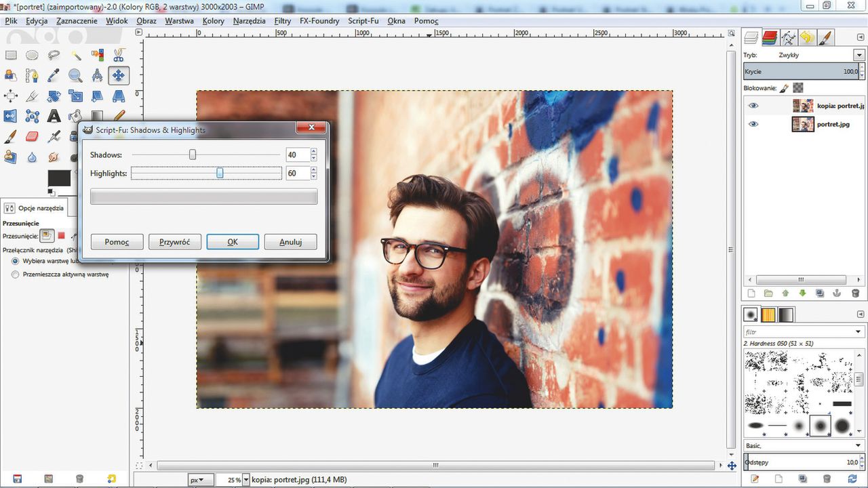Open the Filtry menu
Viewport: 868px width, 488px height.
[x=283, y=21]
